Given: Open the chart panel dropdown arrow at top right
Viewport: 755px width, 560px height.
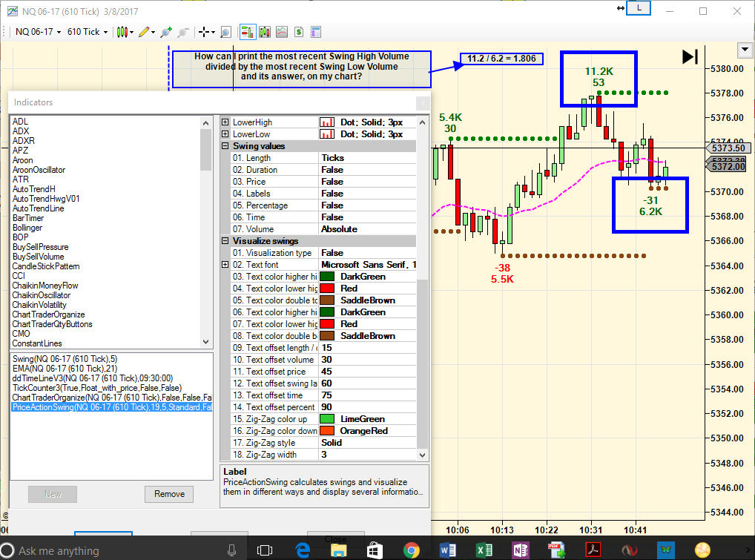Looking at the screenshot, I should [745, 50].
